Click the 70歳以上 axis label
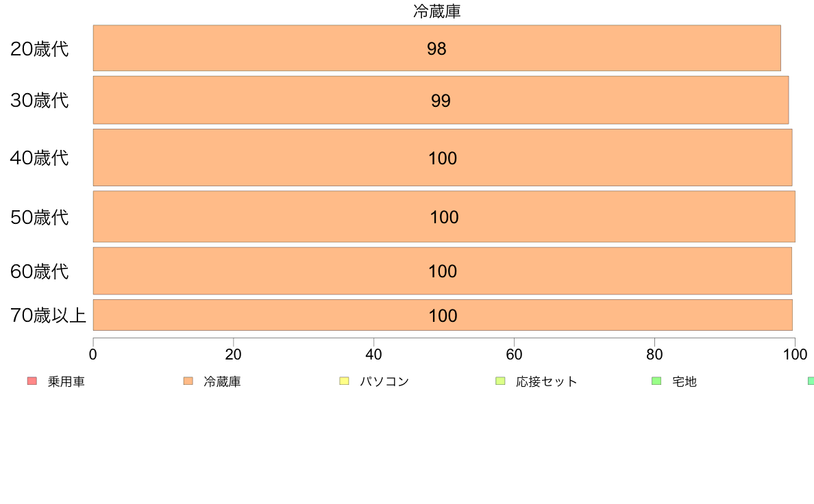 (x=48, y=315)
